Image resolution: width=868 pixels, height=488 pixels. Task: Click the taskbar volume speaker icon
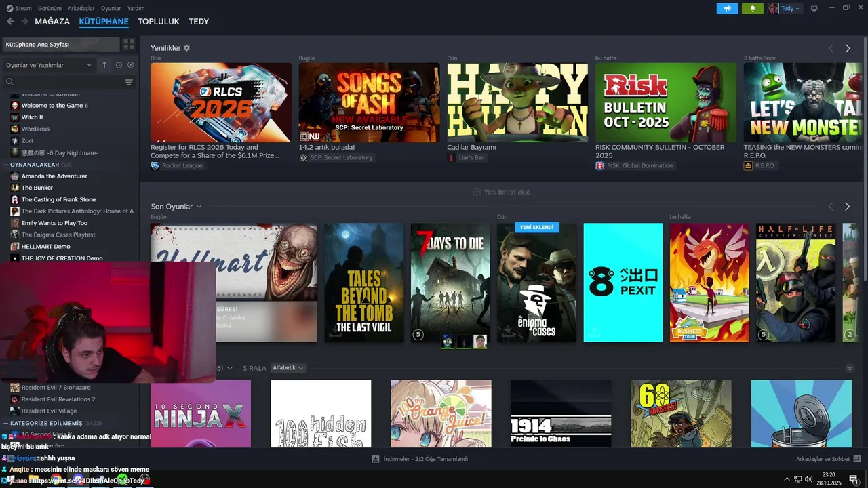809,479
